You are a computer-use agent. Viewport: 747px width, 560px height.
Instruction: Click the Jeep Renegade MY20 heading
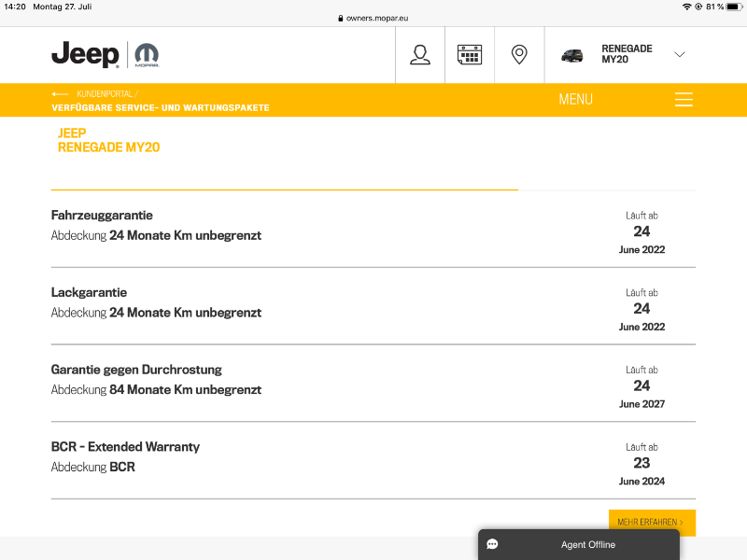(108, 140)
